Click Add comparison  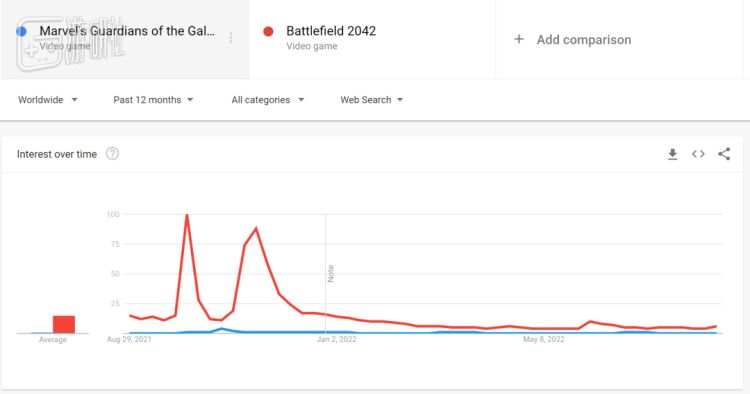coord(584,40)
